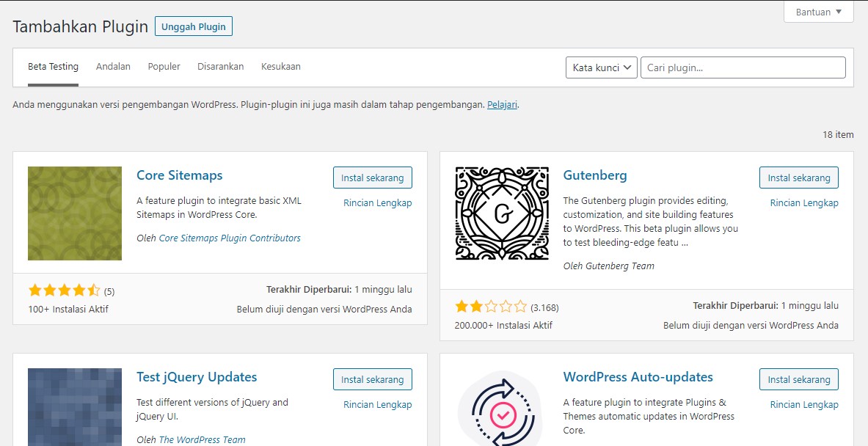Install WordPress Auto-updates plugin now
Viewport: 868px width, 446px height.
(799, 379)
